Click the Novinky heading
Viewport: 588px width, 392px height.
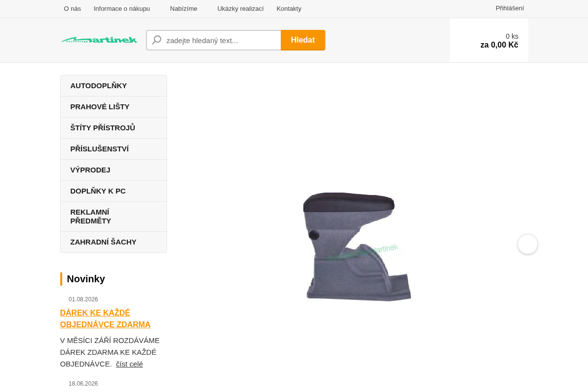[x=86, y=279]
